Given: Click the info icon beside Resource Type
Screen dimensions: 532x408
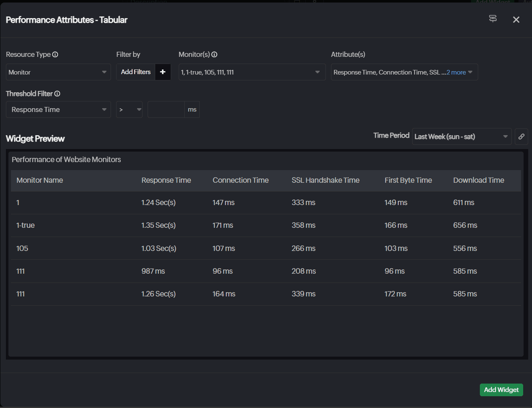Looking at the screenshot, I should 55,55.
